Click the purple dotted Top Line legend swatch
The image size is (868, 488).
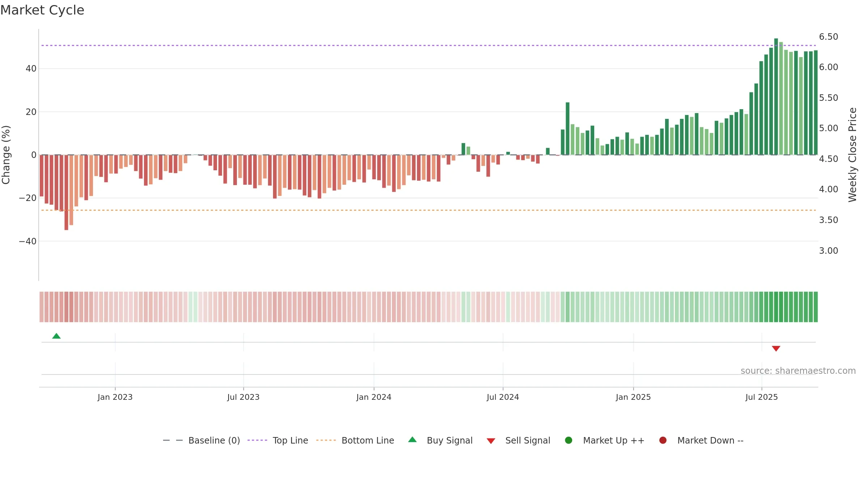coord(257,440)
